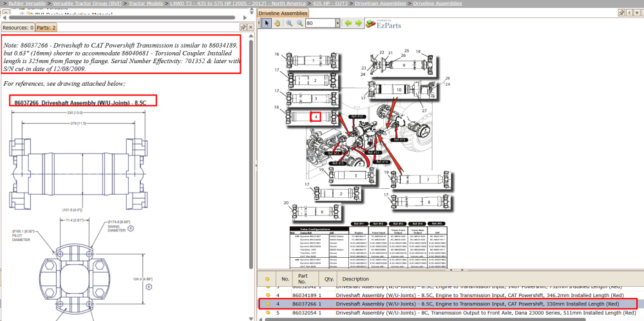Click the parts list horizontal scrollbar
This screenshot has width=644, height=321.
point(425,319)
